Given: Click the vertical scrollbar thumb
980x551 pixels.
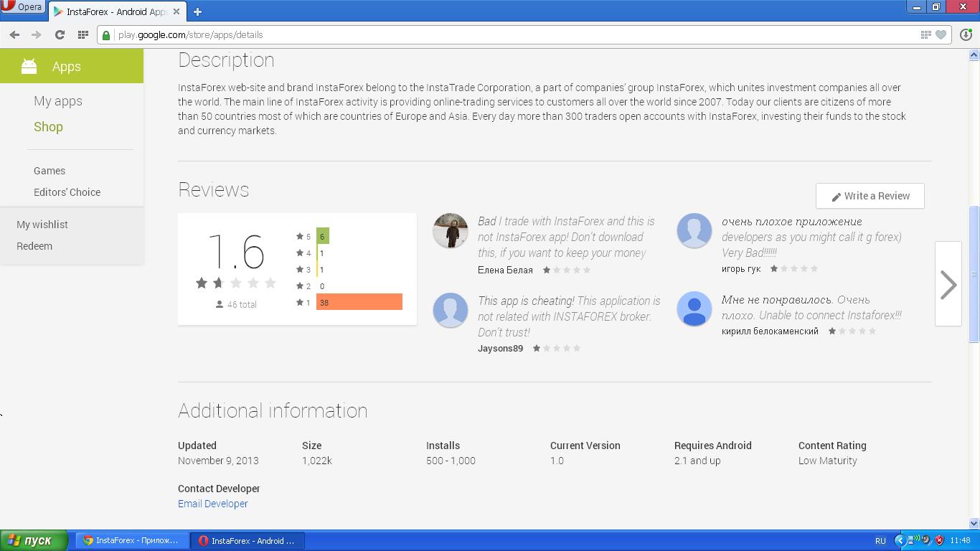Looking at the screenshot, I should click(974, 274).
